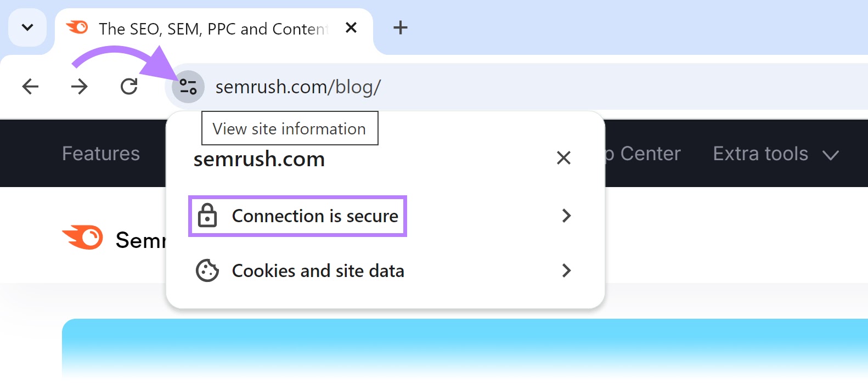Viewport: 868px width, 384px height.
Task: Open Cookies and site data settings
Action: (x=317, y=270)
